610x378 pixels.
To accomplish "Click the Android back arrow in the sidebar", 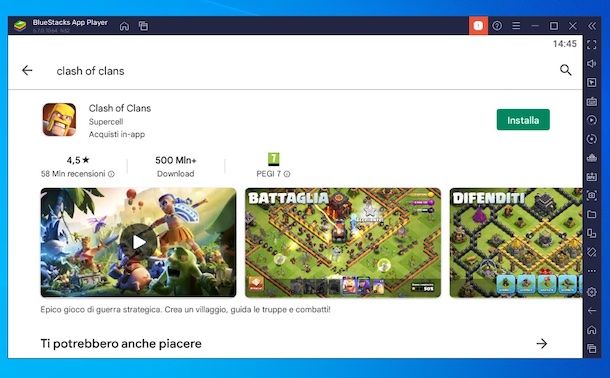I will pyautogui.click(x=592, y=310).
